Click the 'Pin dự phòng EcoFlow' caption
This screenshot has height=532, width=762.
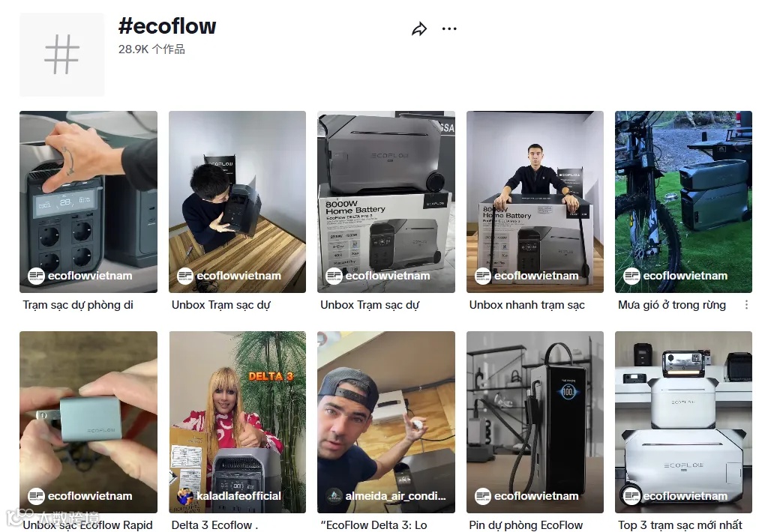(x=525, y=525)
